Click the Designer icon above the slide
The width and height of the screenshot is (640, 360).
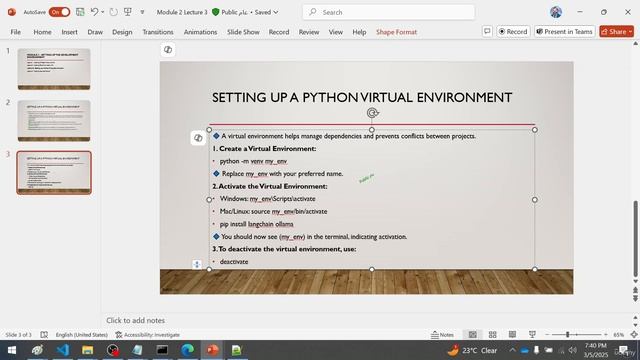click(x=168, y=50)
